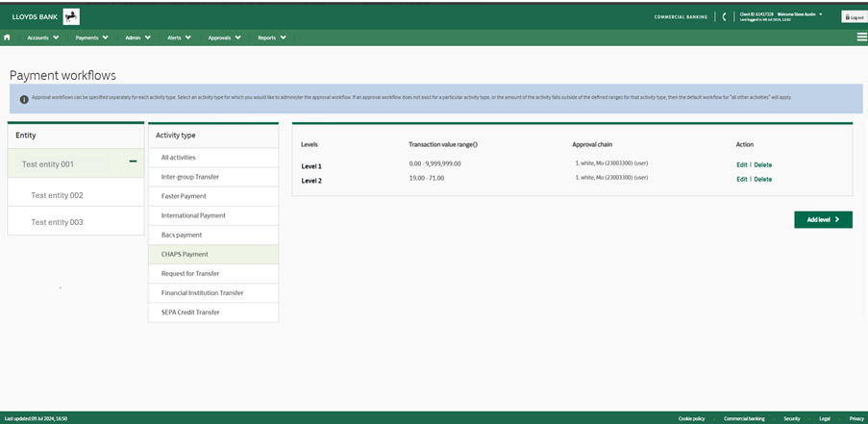Open the Cookie policy footer link
The image size is (868, 424).
691,419
